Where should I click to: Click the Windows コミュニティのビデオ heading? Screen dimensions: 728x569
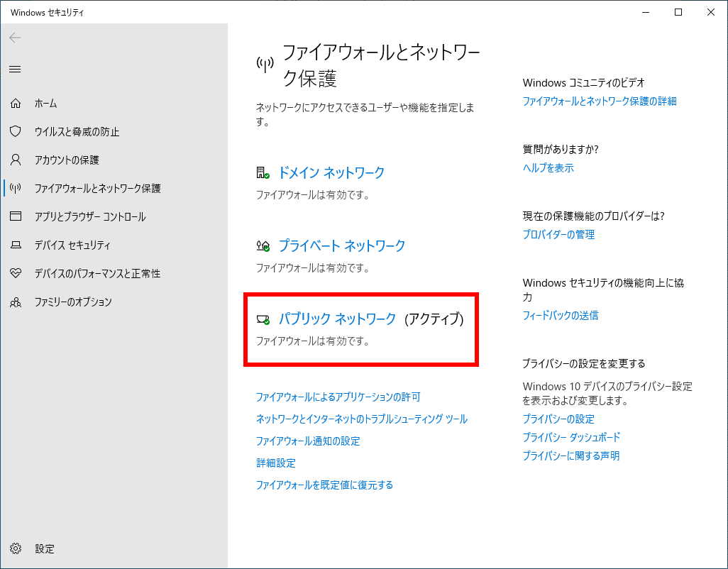coord(584,82)
